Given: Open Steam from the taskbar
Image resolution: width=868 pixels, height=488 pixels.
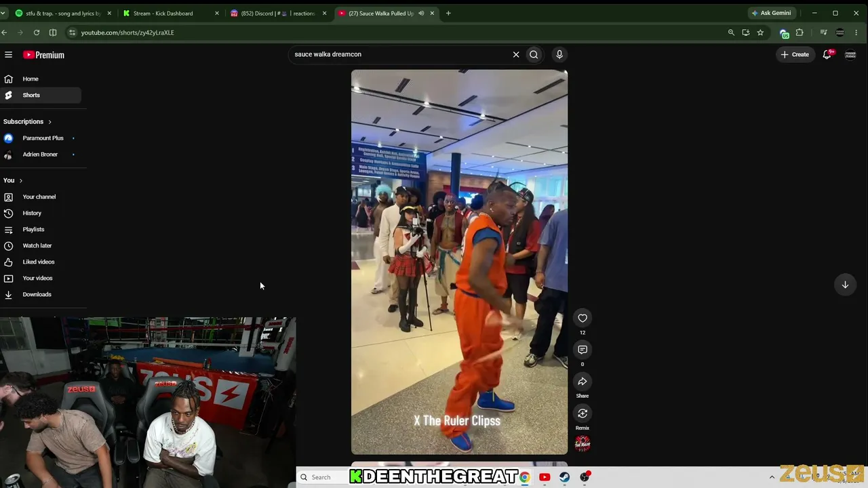Looking at the screenshot, I should coord(564,477).
